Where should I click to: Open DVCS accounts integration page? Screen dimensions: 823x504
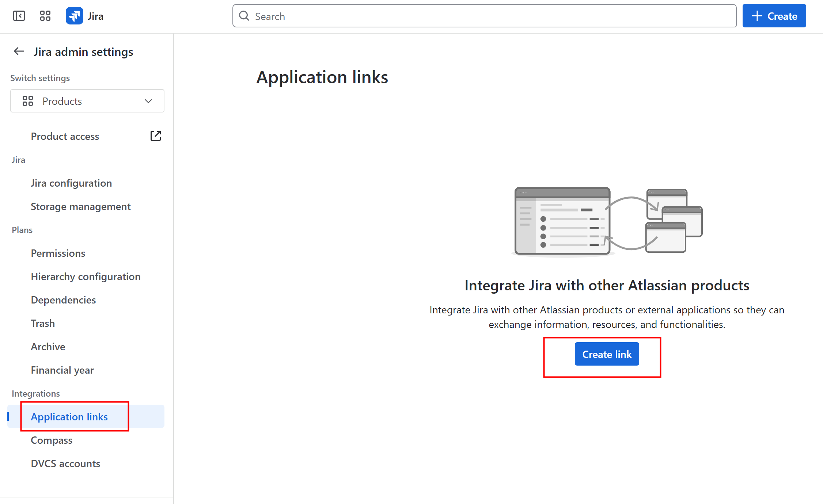pyautogui.click(x=65, y=463)
